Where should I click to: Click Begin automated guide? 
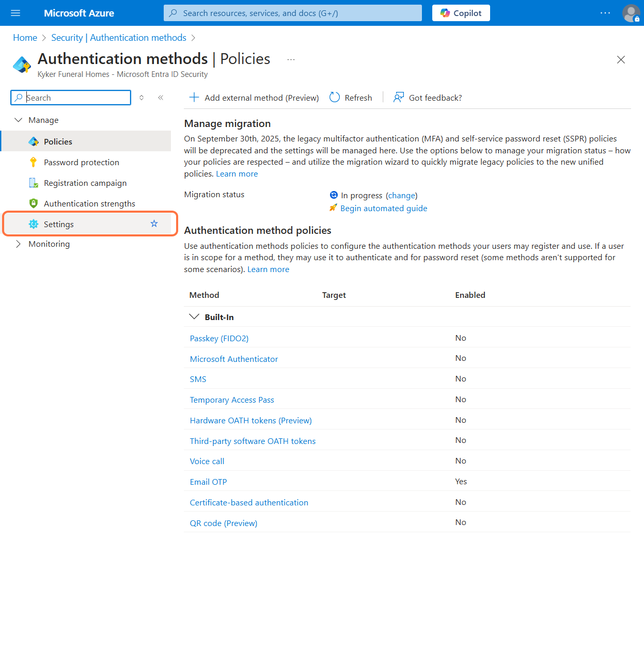click(384, 208)
